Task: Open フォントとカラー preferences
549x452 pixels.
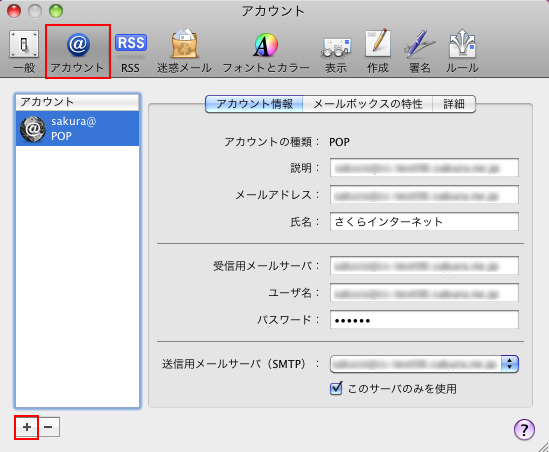Action: pos(266,52)
